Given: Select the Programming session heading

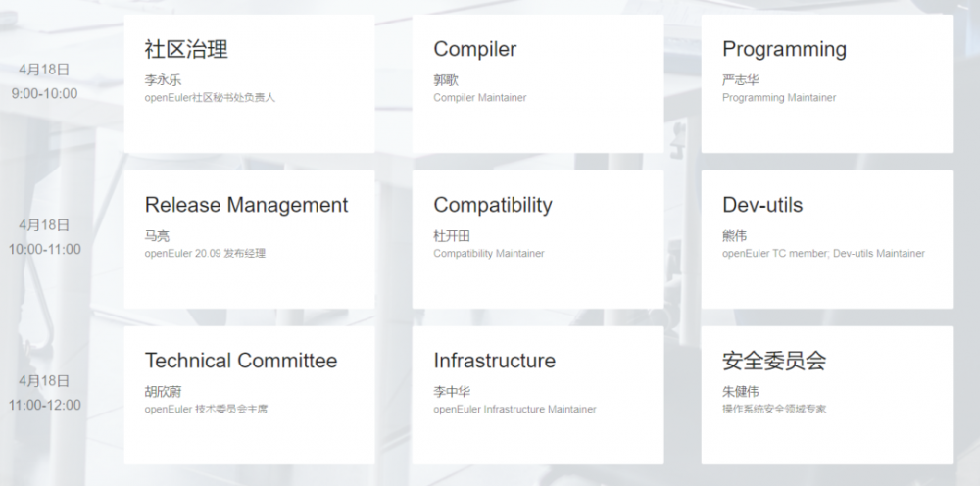Looking at the screenshot, I should coord(784,49).
